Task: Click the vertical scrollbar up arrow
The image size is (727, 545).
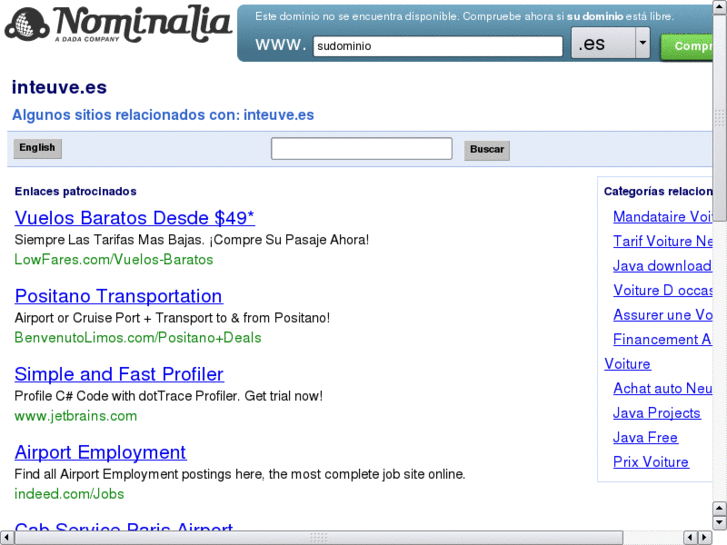Action: tap(720, 6)
